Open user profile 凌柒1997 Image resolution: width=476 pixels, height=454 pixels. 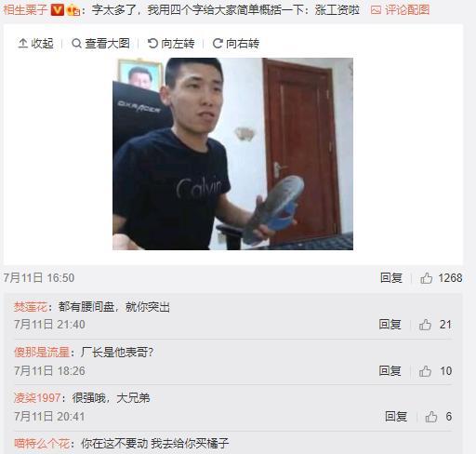coord(37,398)
